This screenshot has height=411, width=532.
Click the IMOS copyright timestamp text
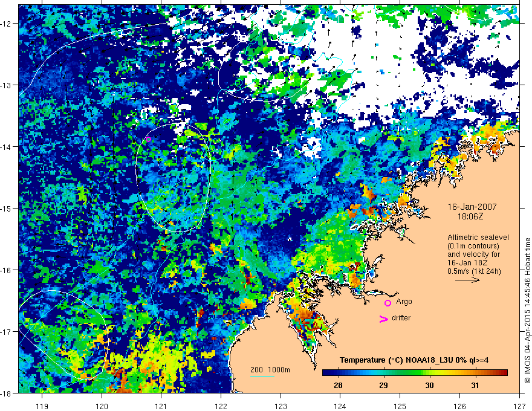pos(528,311)
